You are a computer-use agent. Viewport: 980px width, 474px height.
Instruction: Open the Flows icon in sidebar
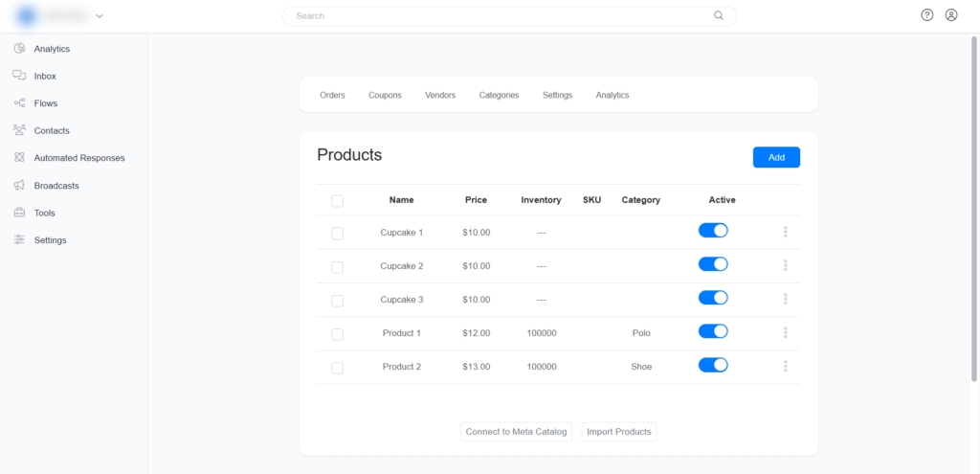[19, 103]
